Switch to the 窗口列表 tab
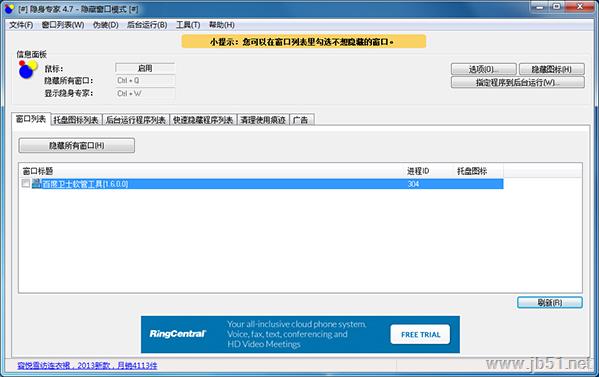The width and height of the screenshot is (599, 377). (31, 119)
